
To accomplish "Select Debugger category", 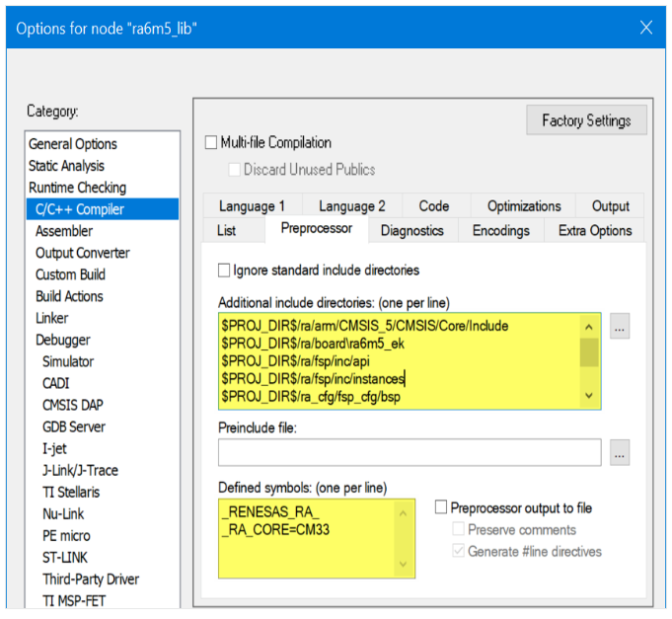I will tap(63, 340).
